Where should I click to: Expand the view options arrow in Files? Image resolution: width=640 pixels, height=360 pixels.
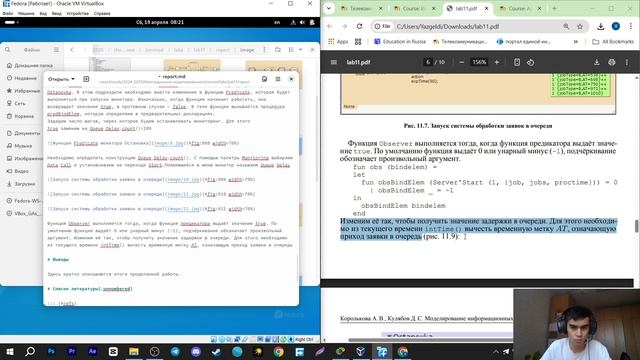pyautogui.click(x=301, y=50)
